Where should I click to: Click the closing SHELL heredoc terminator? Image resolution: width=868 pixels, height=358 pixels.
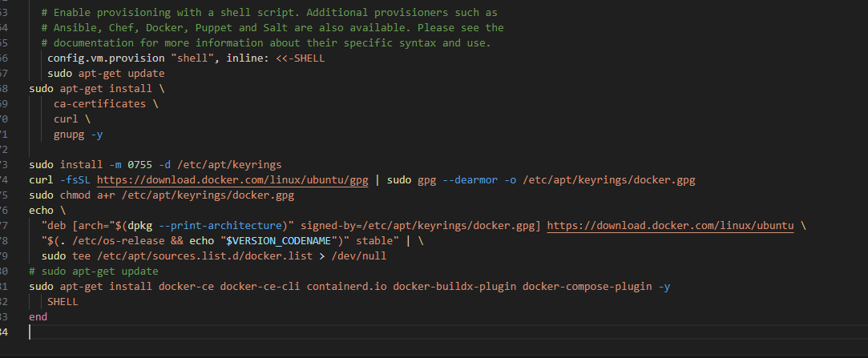coord(63,302)
